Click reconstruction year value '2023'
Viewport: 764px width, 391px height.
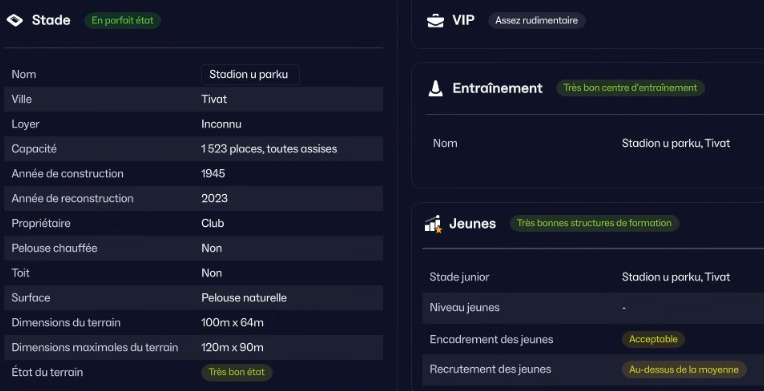point(214,199)
